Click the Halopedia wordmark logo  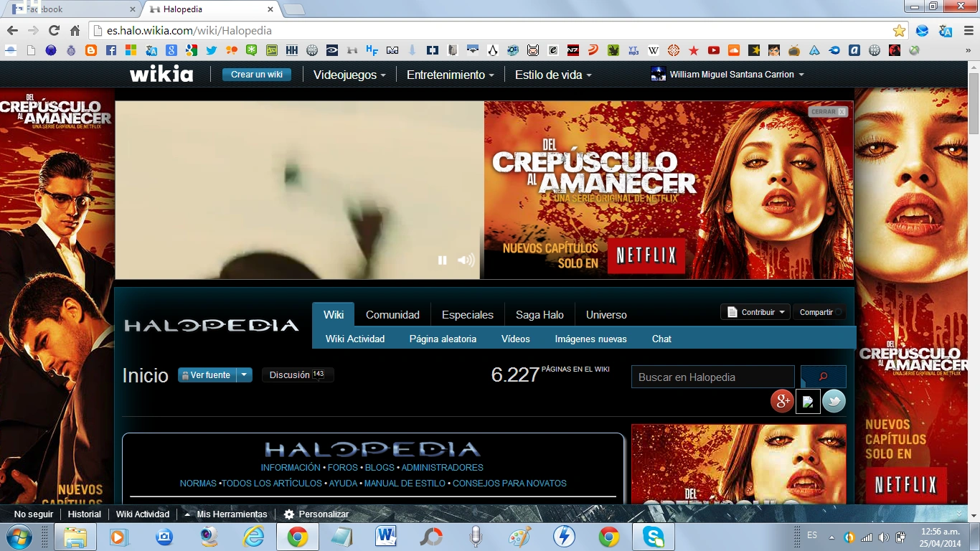point(212,325)
